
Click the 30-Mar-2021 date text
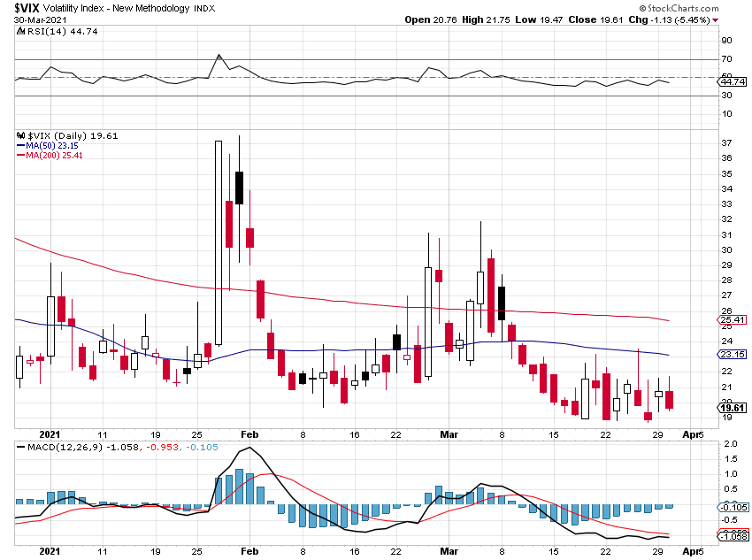tap(38, 19)
